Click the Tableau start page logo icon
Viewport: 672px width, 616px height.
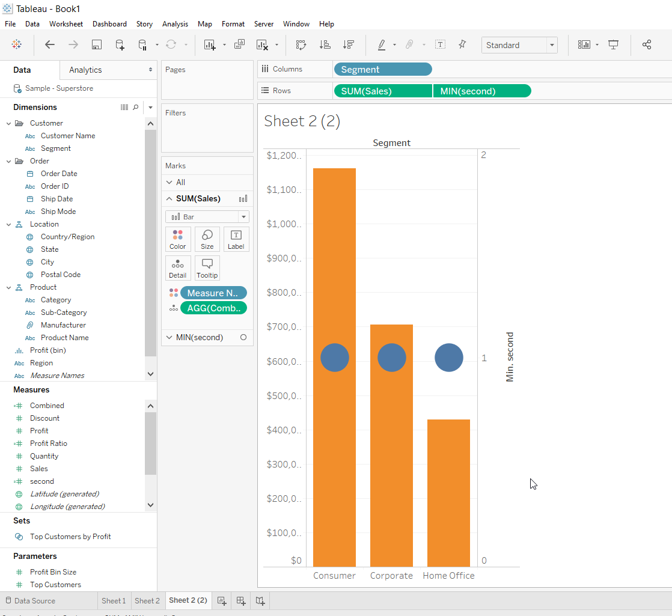click(17, 44)
